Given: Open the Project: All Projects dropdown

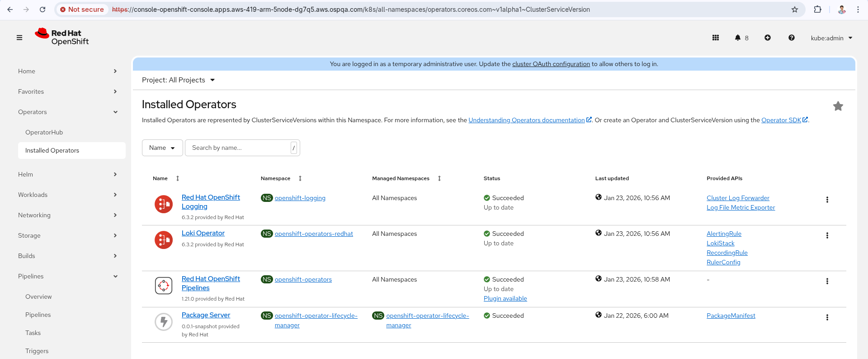Looking at the screenshot, I should (178, 80).
